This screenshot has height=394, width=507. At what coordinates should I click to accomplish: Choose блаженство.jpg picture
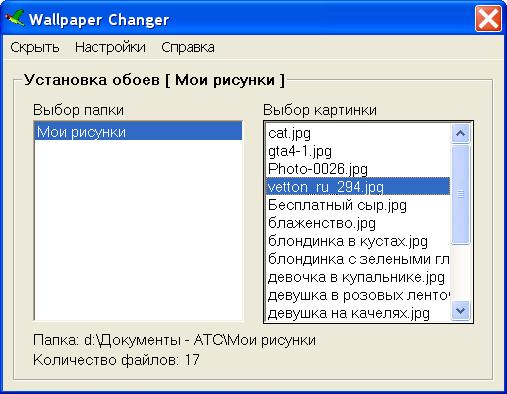358,223
